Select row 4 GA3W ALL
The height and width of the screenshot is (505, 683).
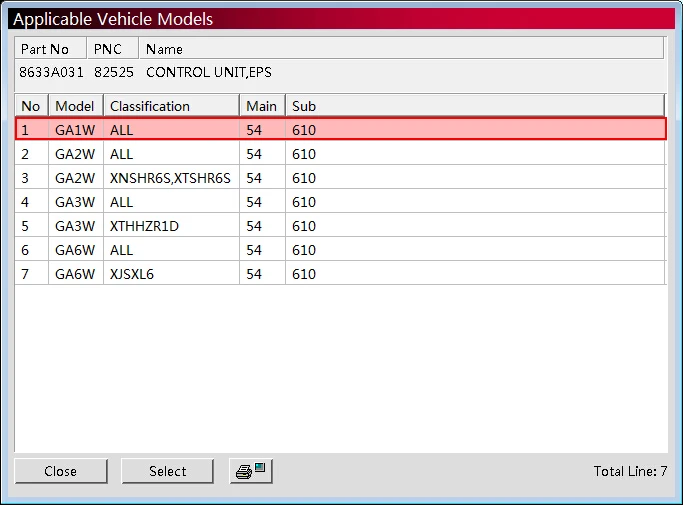[x=341, y=201]
